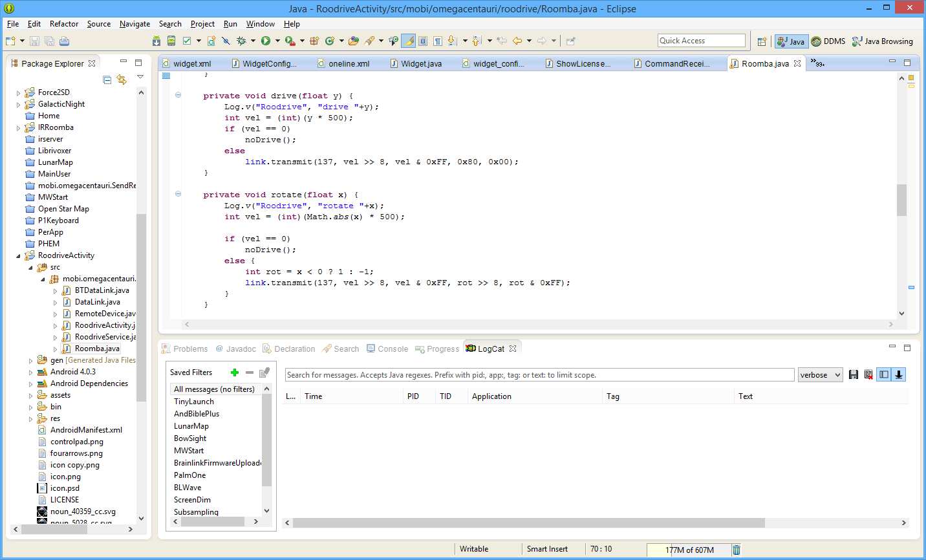Toggle Link with Editor in Package Explorer
The height and width of the screenshot is (560, 926).
tap(122, 80)
